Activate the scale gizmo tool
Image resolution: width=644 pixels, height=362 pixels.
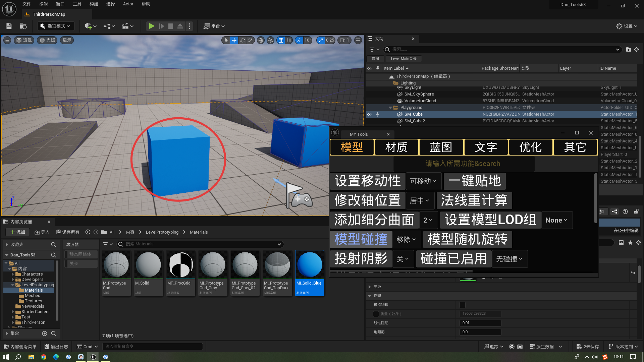pos(251,40)
